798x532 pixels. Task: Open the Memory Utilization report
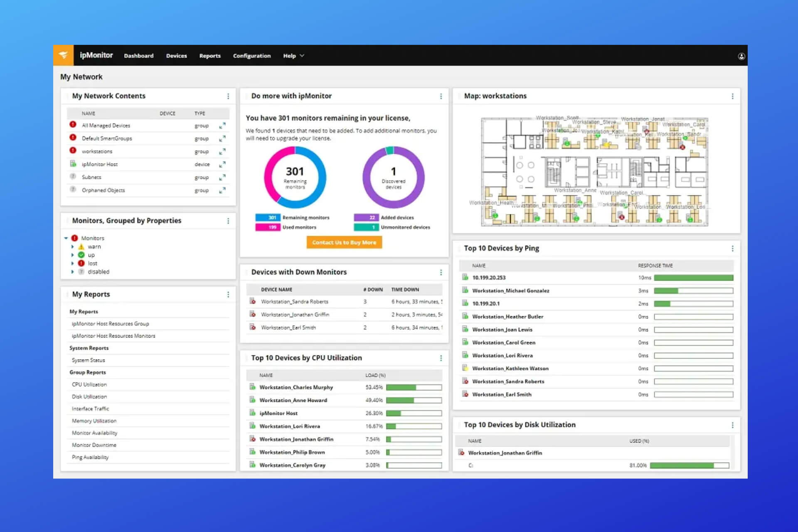94,421
